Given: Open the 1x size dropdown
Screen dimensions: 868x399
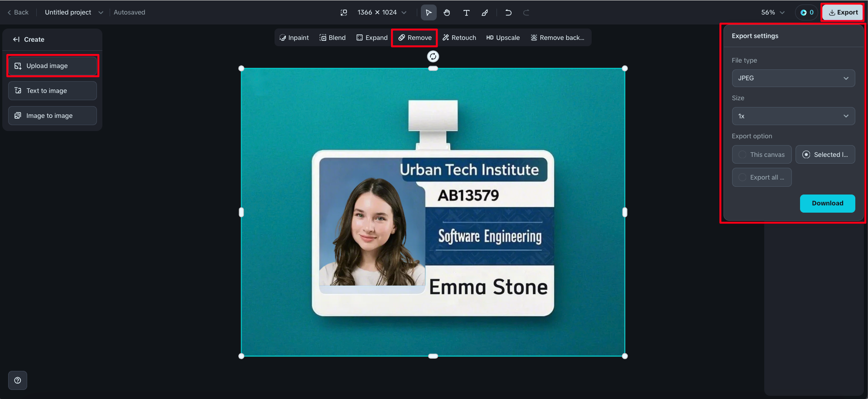Looking at the screenshot, I should (793, 116).
